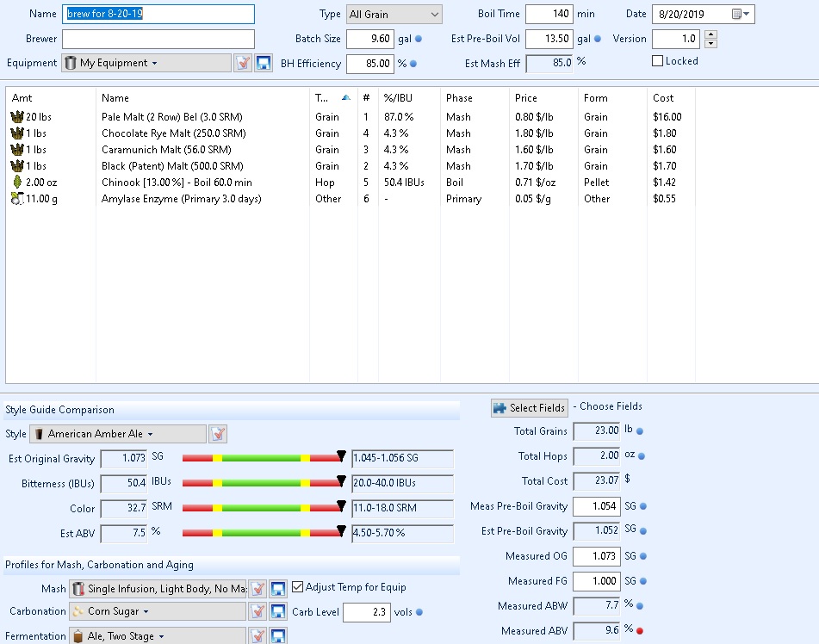Click the $16.00 cost cell
Viewport: 819px width, 644px height.
pos(667,116)
